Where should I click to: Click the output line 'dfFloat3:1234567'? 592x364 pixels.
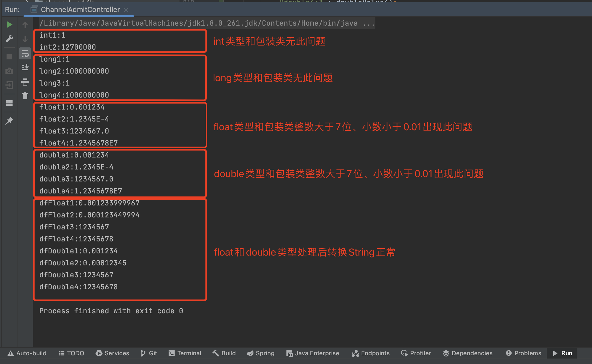tap(74, 227)
